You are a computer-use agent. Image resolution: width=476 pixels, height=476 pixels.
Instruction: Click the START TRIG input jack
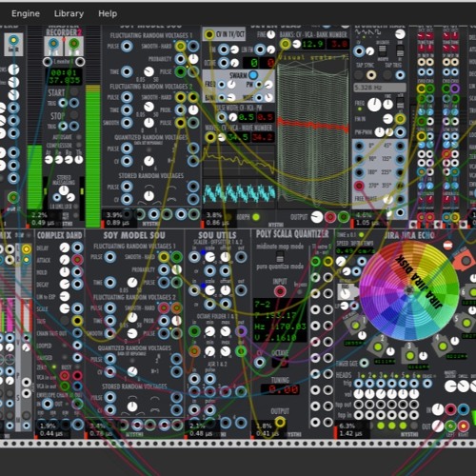(x=63, y=103)
